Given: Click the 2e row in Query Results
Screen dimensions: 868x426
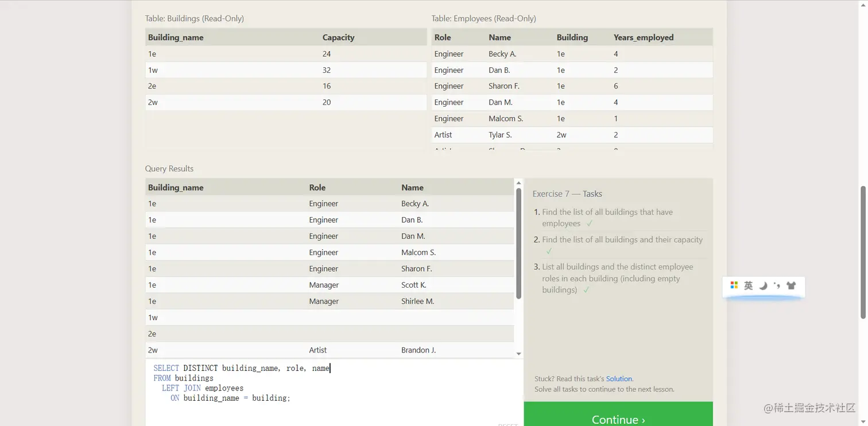Looking at the screenshot, I should click(x=330, y=334).
